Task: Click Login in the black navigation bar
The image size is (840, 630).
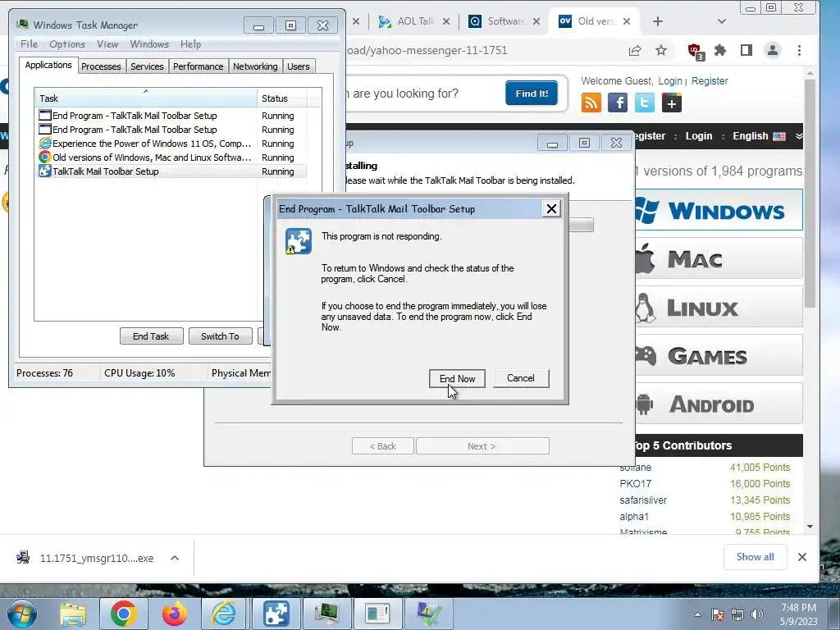Action: [699, 136]
